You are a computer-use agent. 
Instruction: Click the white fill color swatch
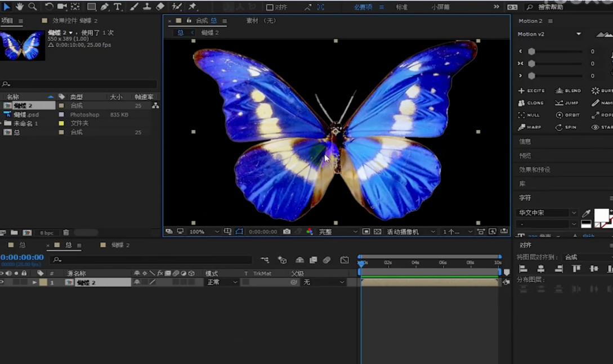[601, 215]
